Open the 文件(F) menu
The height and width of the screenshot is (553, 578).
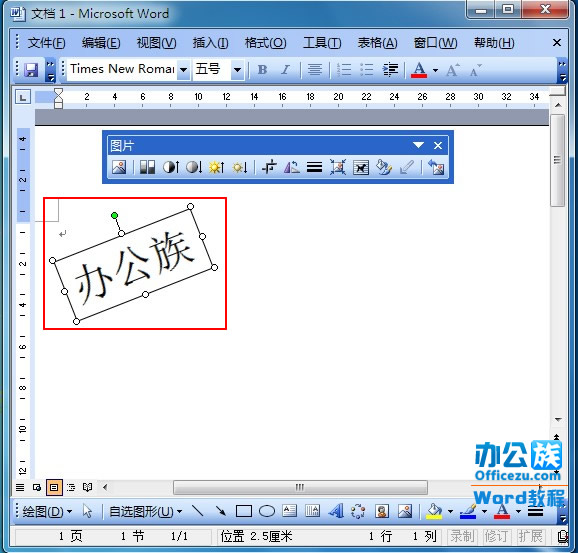(46, 43)
